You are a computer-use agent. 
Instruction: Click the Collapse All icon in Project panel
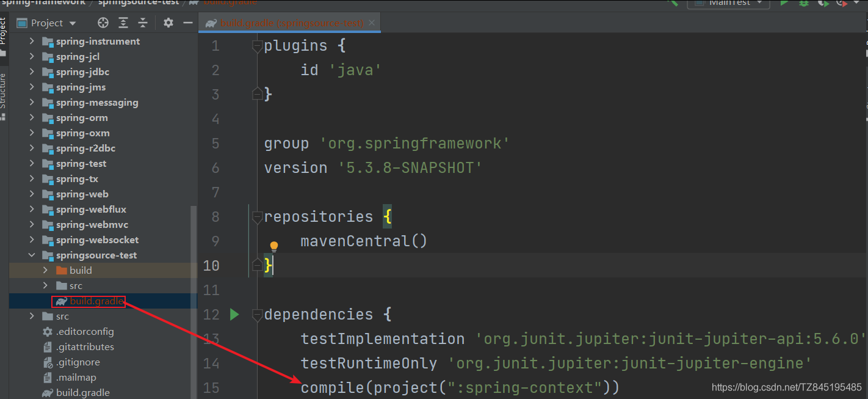click(143, 23)
